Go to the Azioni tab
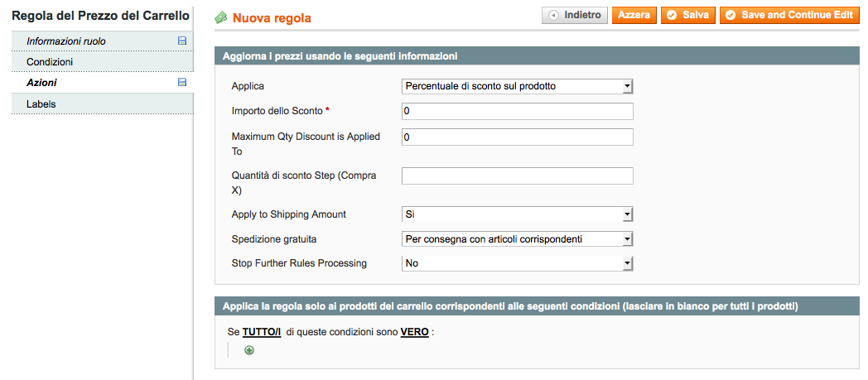Screen dimensions: 868x380 click(x=41, y=83)
